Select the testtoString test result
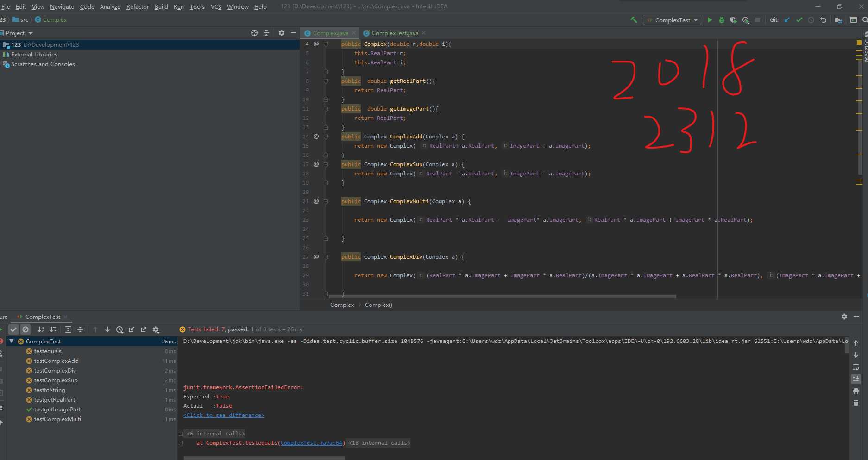The height and width of the screenshot is (460, 868). 50,390
